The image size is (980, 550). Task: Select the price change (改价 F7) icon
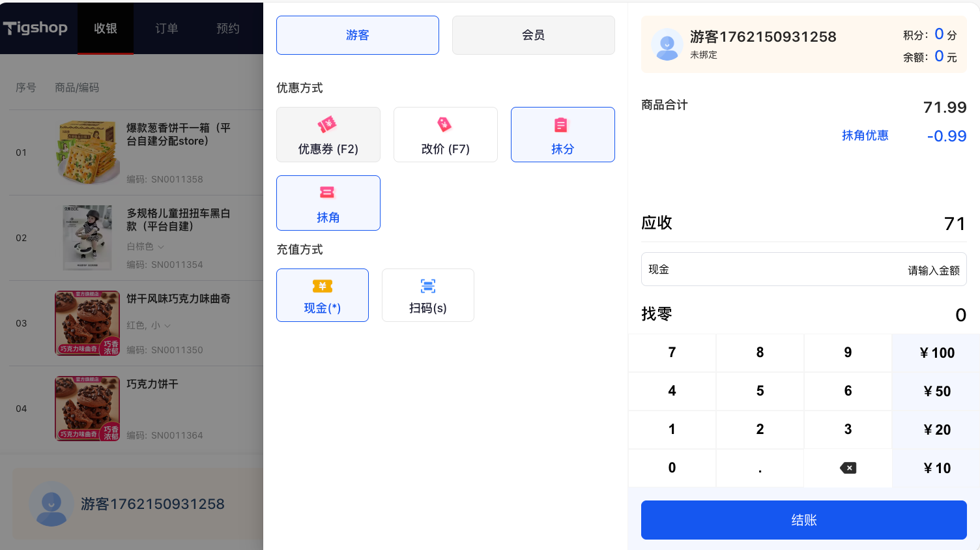click(x=444, y=124)
